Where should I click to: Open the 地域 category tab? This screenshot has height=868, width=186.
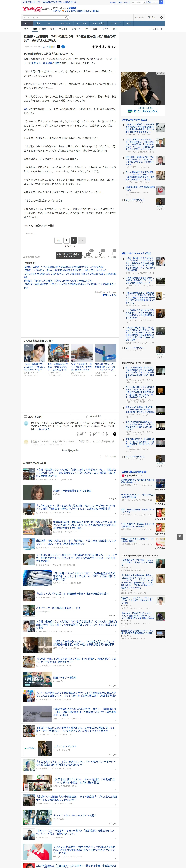click(x=114, y=29)
